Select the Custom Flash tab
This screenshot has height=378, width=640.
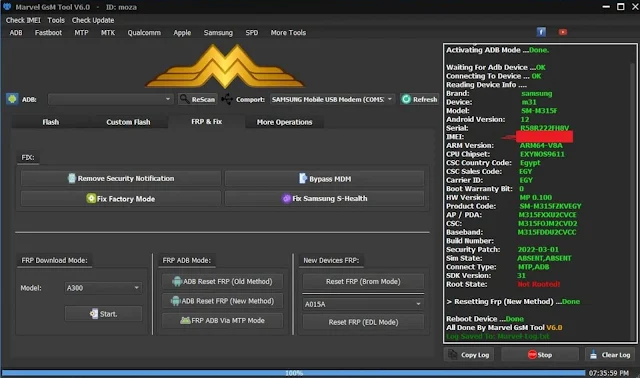pos(128,122)
